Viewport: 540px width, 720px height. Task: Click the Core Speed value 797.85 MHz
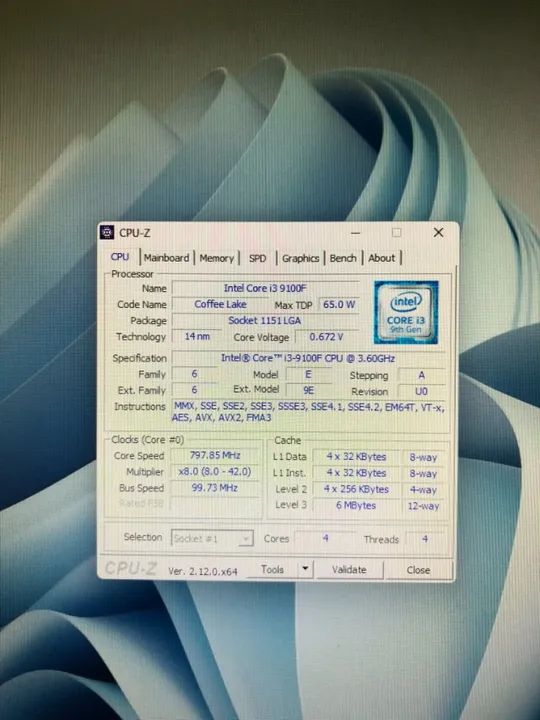pyautogui.click(x=215, y=456)
